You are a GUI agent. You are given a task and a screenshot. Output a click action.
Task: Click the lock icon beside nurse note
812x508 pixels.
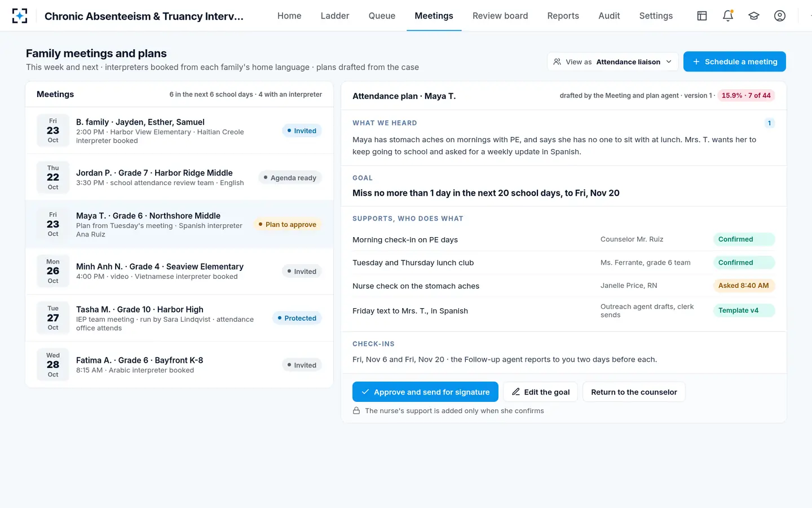pyautogui.click(x=356, y=411)
